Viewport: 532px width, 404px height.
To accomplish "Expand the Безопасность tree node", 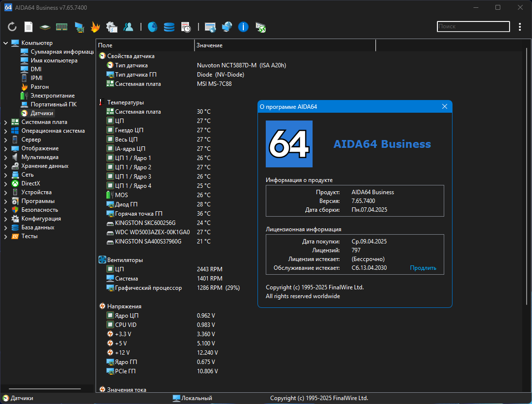I will pos(6,210).
